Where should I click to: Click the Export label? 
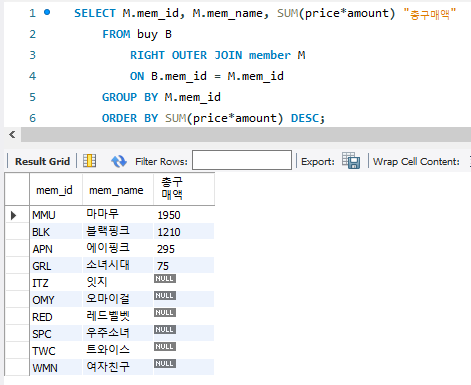point(318,162)
